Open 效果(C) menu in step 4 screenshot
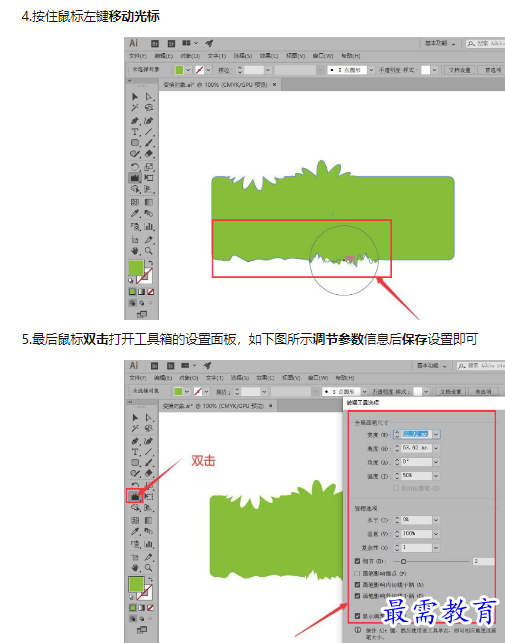This screenshot has width=505, height=643. (269, 55)
